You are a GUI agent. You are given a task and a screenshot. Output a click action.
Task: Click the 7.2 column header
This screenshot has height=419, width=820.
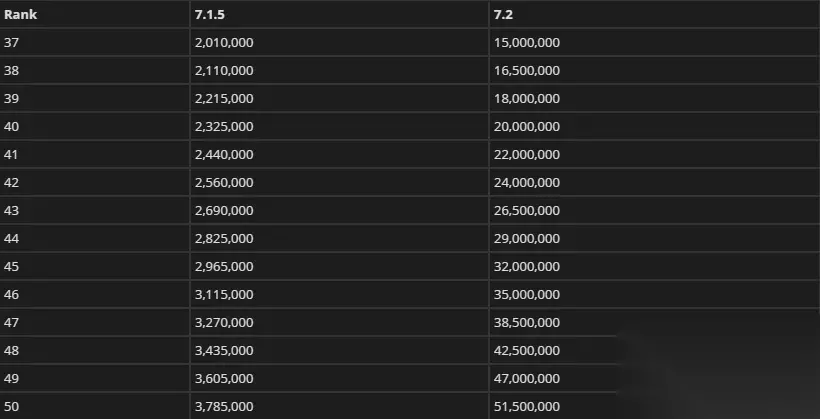click(503, 14)
